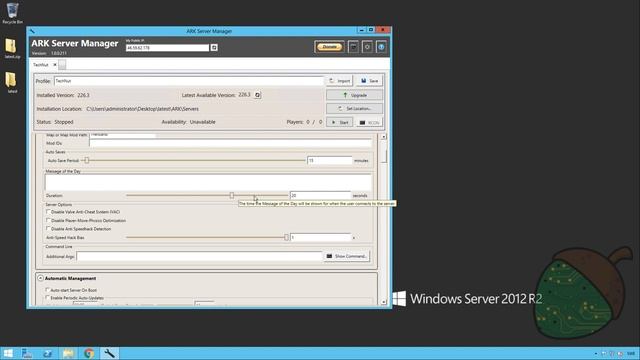Refresh the My Public IP value
This screenshot has width=640, height=360.
[214, 48]
